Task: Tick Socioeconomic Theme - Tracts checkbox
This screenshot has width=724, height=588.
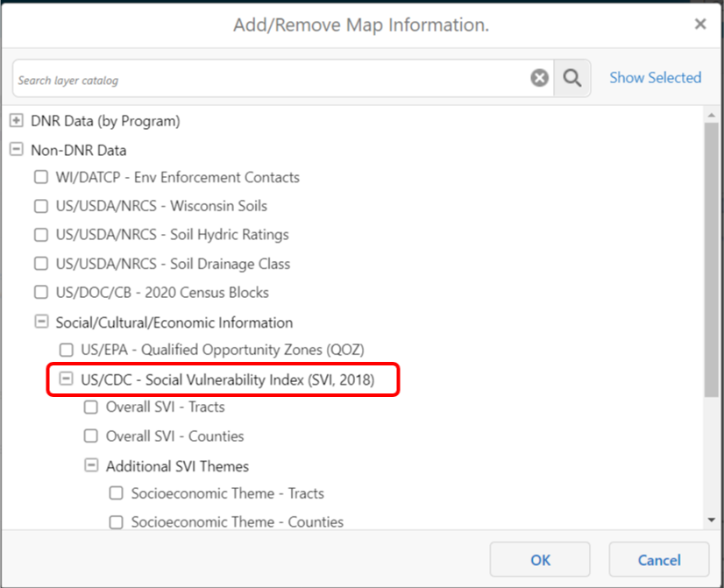Action: point(117,493)
